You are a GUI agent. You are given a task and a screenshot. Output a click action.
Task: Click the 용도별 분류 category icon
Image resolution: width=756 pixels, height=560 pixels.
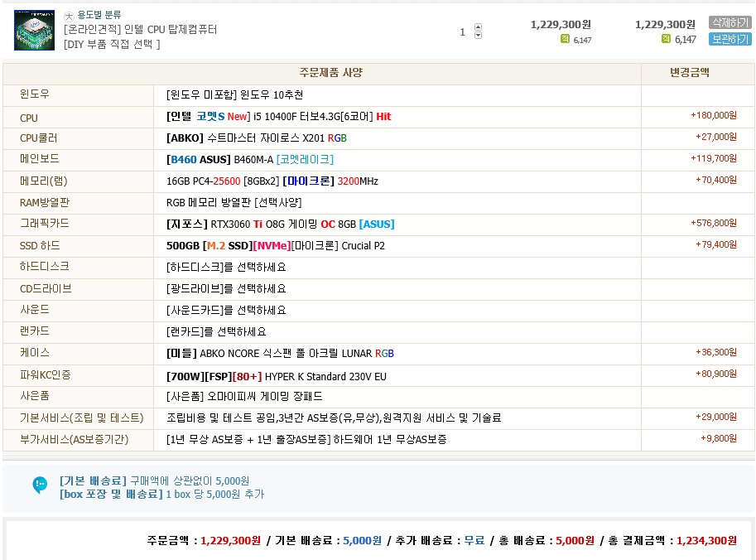69,16
